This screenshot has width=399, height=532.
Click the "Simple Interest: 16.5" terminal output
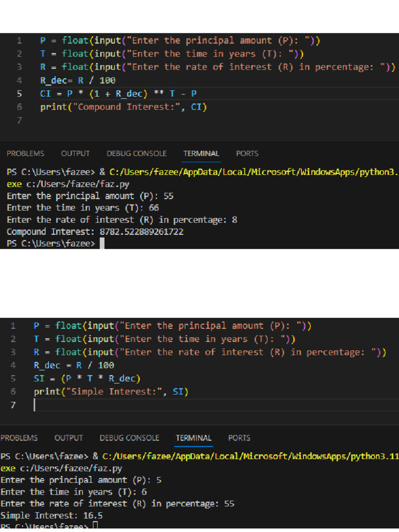pos(44,515)
